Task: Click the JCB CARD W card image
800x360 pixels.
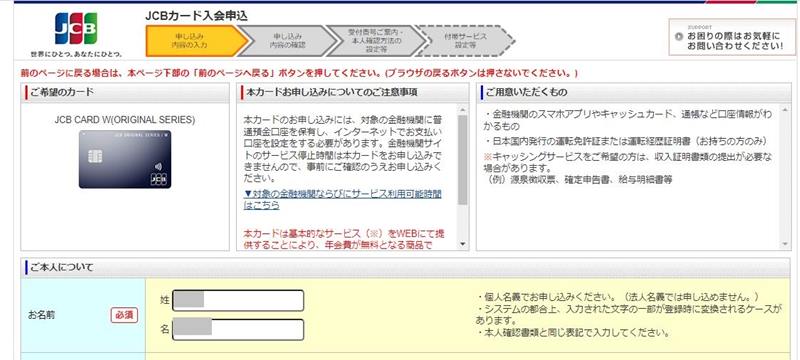Action: tap(125, 160)
